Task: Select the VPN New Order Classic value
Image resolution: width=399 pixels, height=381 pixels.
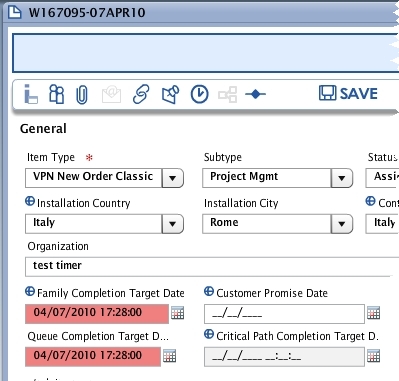Action: click(93, 176)
